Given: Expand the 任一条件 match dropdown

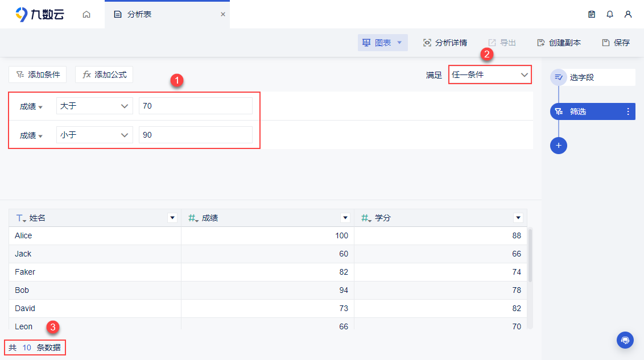Looking at the screenshot, I should click(490, 75).
